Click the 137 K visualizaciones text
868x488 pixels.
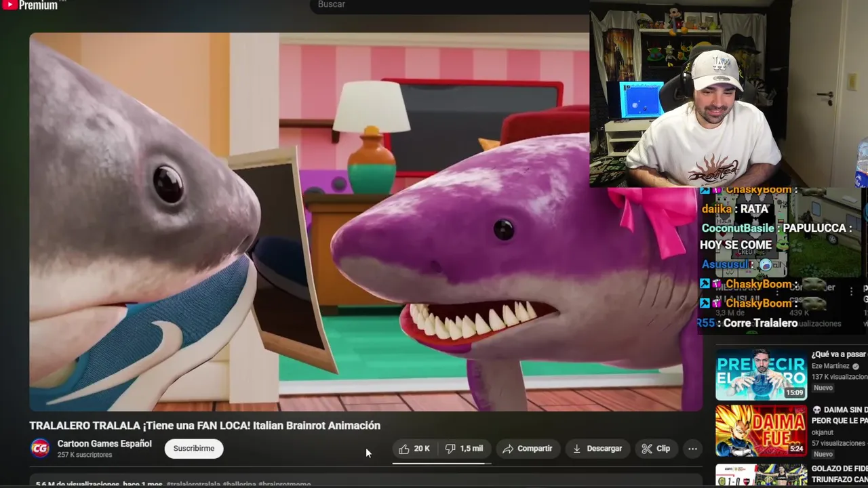[840, 377]
